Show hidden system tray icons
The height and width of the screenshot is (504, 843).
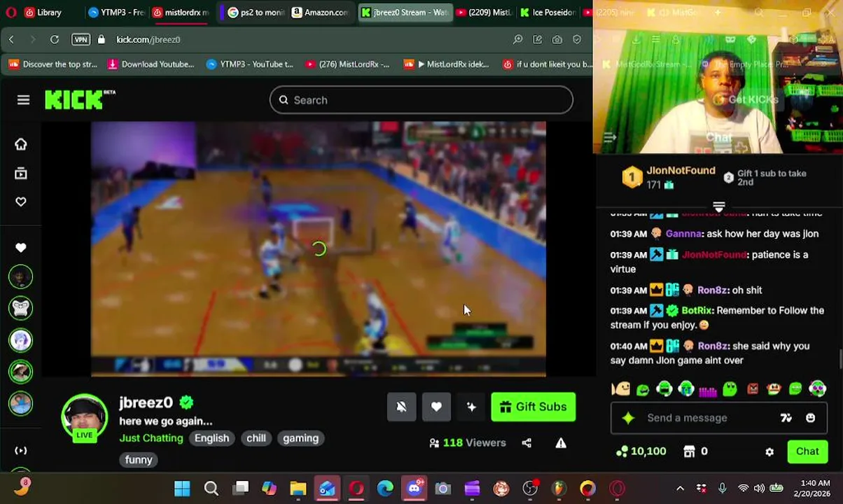pyautogui.click(x=680, y=489)
